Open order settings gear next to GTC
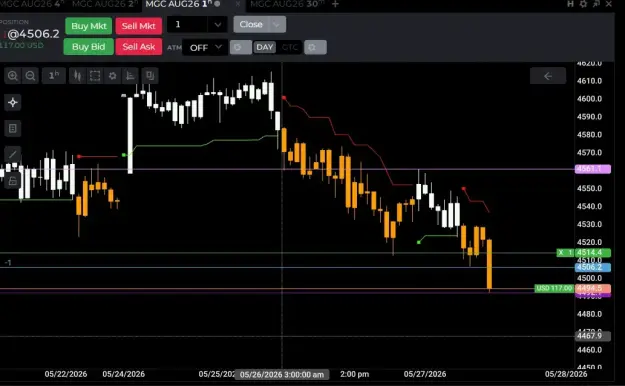Image resolution: width=625 pixels, height=386 pixels. (315, 47)
